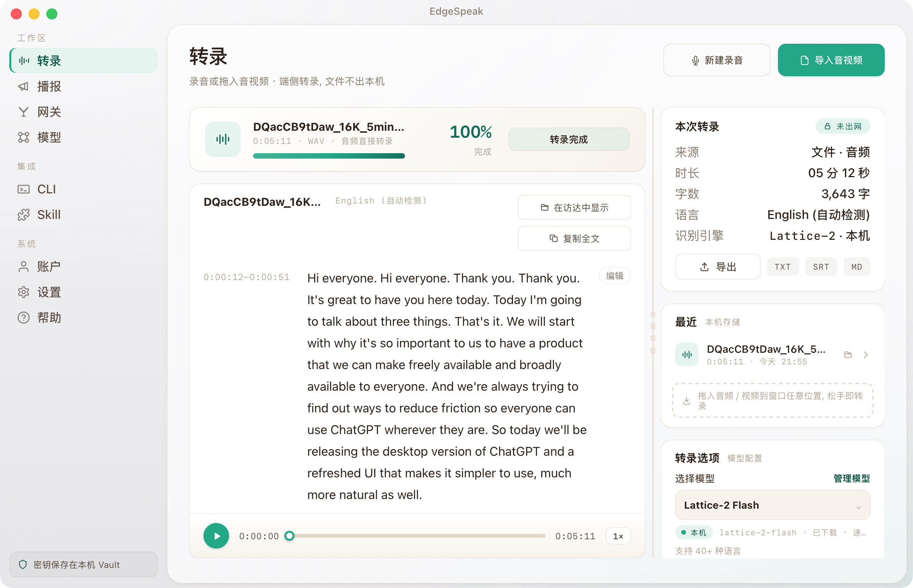Select the TXT export format

[x=783, y=267]
